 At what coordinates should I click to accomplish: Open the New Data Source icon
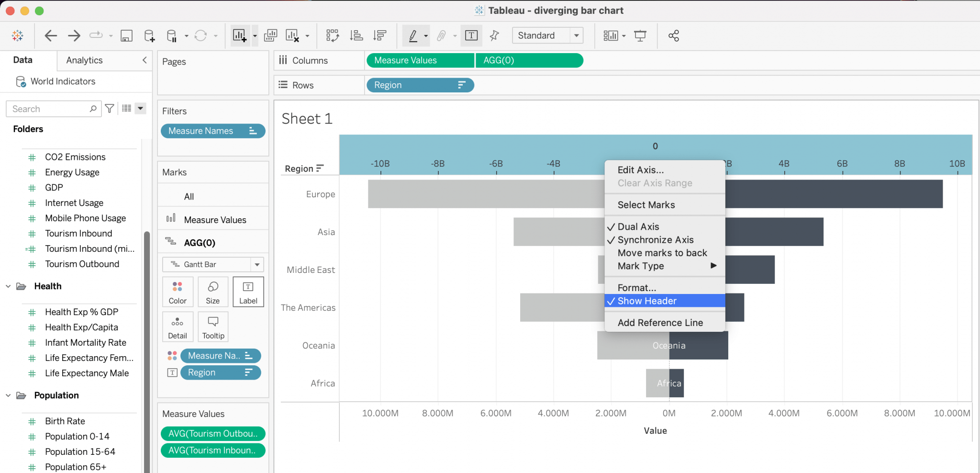pyautogui.click(x=149, y=35)
